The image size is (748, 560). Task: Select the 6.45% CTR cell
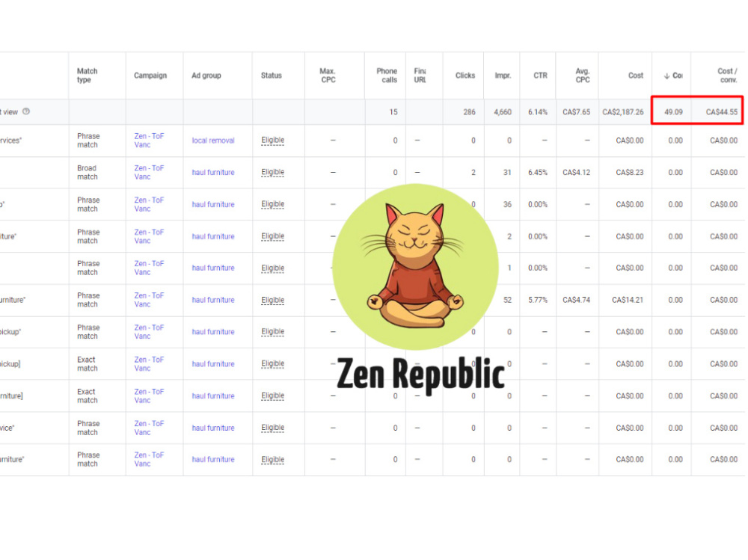pyautogui.click(x=538, y=173)
